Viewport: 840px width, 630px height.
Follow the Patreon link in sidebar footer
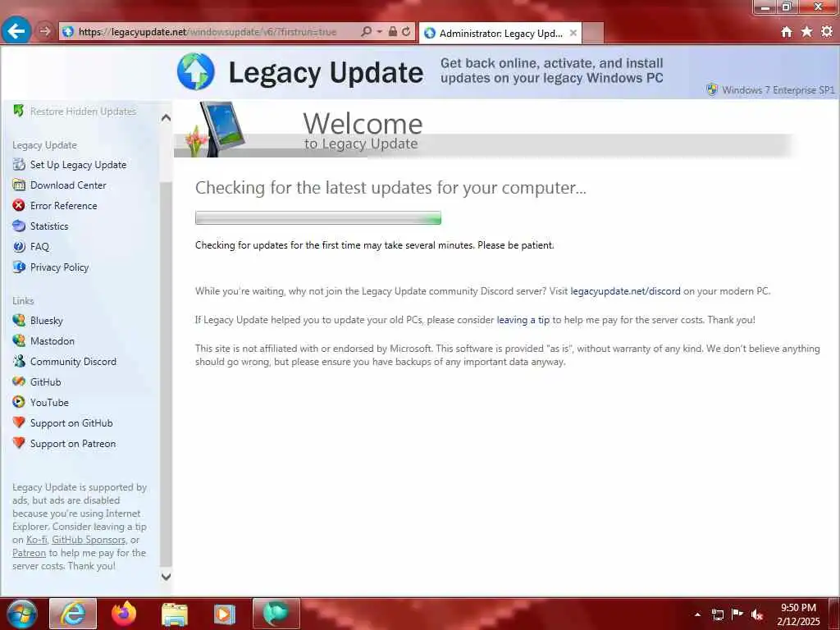click(x=29, y=553)
